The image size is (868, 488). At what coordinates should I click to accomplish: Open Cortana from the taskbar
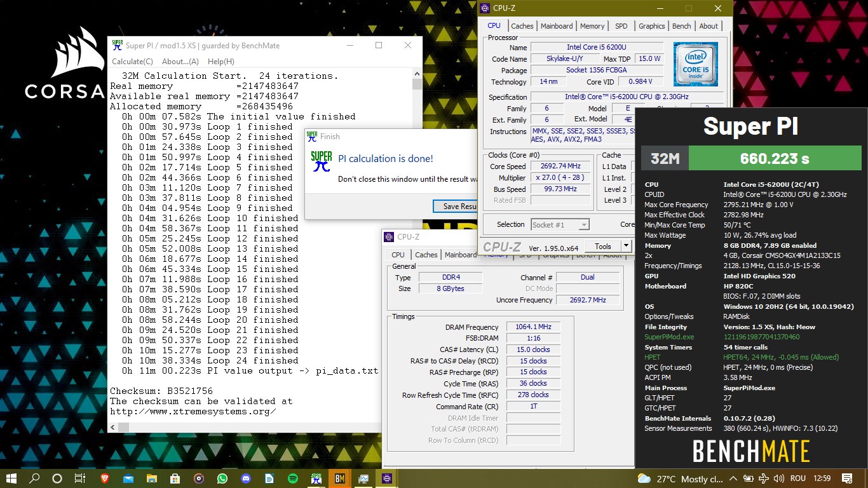[57, 478]
